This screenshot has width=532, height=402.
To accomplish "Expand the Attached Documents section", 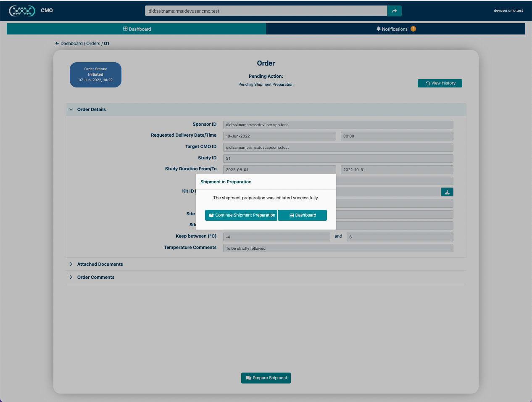I will pos(71,264).
